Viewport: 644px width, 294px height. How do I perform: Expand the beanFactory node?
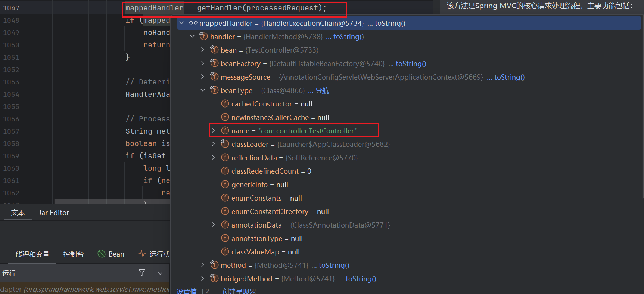203,64
